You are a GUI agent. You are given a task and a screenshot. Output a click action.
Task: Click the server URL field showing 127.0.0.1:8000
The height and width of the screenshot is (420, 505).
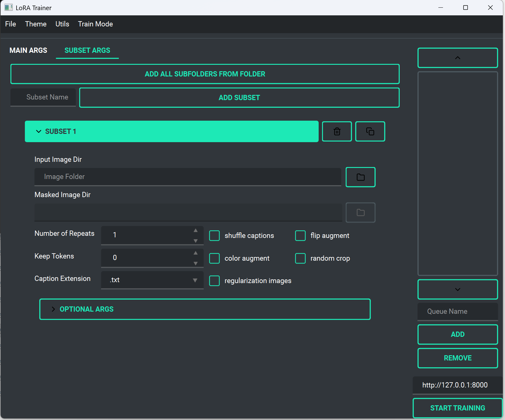[x=457, y=385]
